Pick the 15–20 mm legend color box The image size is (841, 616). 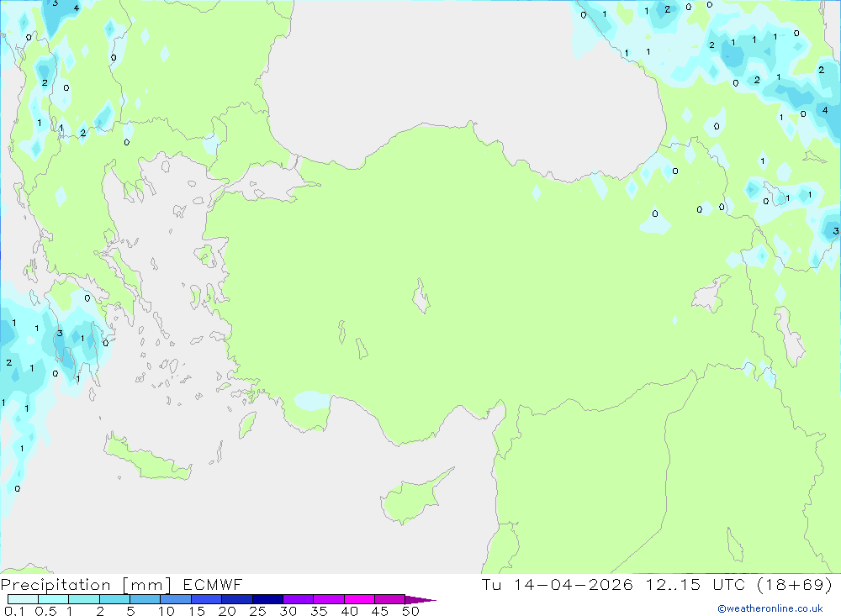[207, 599]
